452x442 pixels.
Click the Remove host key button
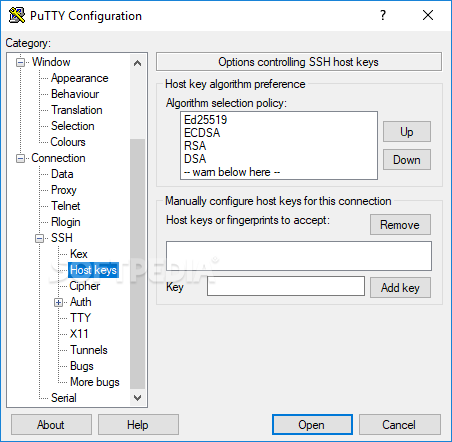point(400,225)
